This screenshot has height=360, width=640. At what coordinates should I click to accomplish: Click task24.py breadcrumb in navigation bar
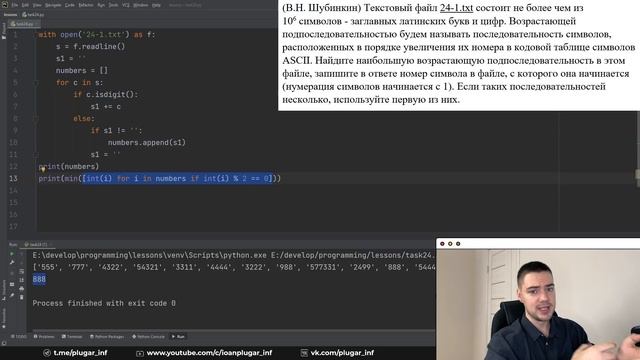click(x=33, y=15)
